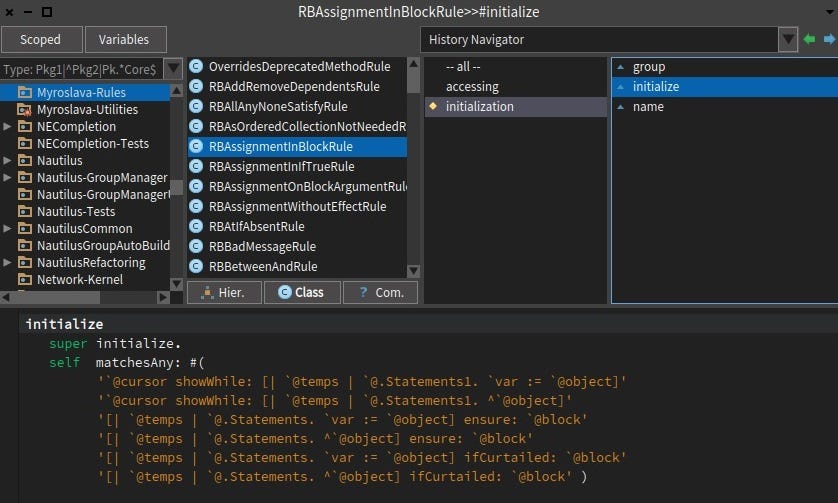
Task: Click class icon of OverridesDeprecatedMethodRule
Action: tap(196, 66)
